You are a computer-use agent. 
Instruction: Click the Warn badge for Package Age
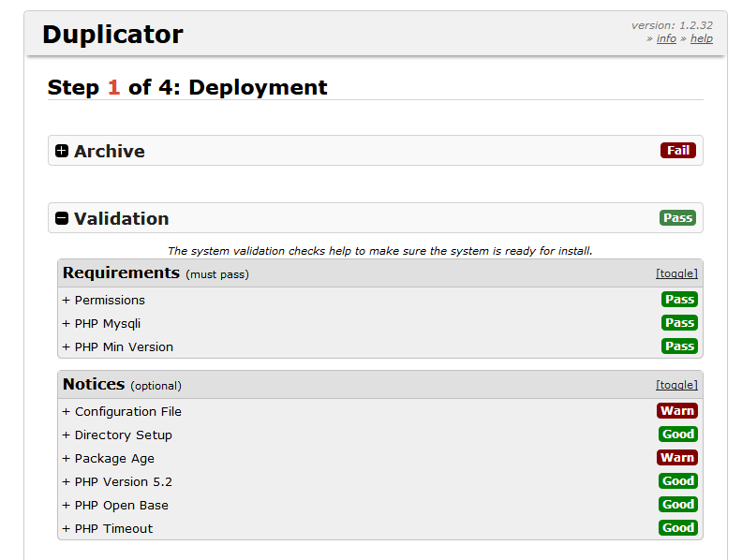677,457
